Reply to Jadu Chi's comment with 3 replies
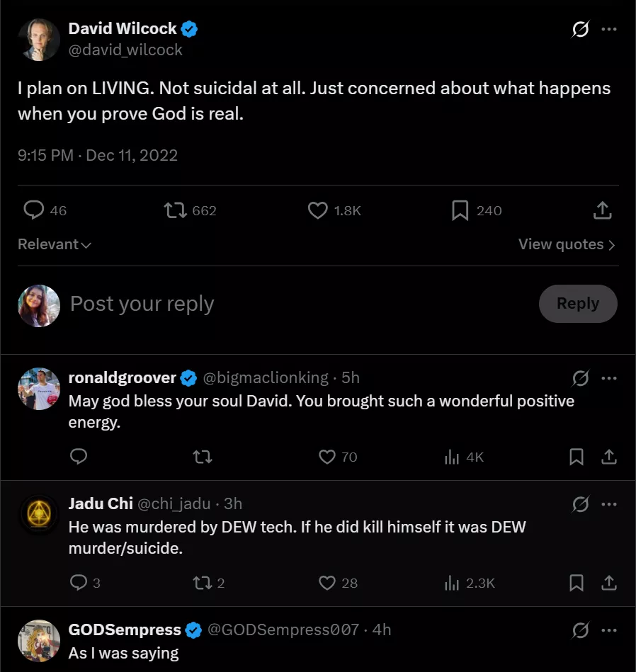This screenshot has width=636, height=672. tap(79, 583)
